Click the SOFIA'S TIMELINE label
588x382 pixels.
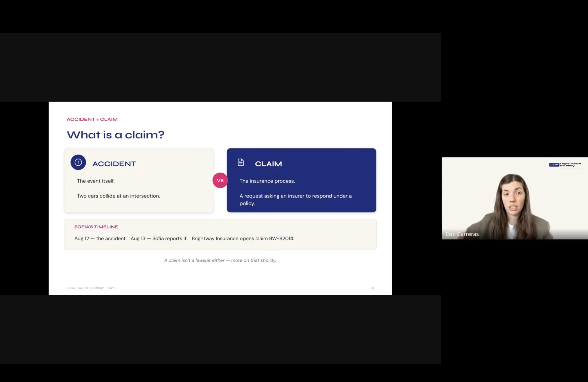pyautogui.click(x=96, y=227)
